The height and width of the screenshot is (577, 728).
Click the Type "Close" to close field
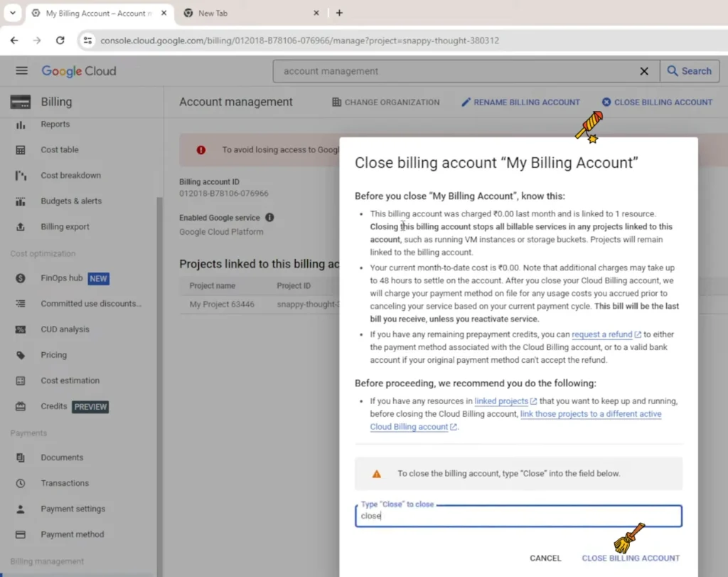[x=518, y=517]
